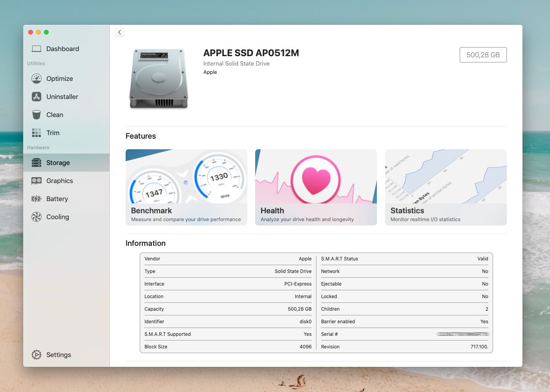The image size is (550, 392).
Task: Open Graphics hardware page
Action: [66, 181]
